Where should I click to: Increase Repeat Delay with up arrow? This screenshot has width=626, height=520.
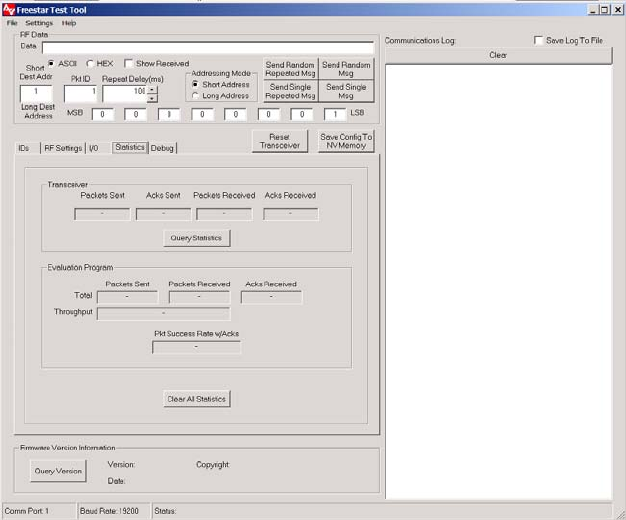[152, 89]
